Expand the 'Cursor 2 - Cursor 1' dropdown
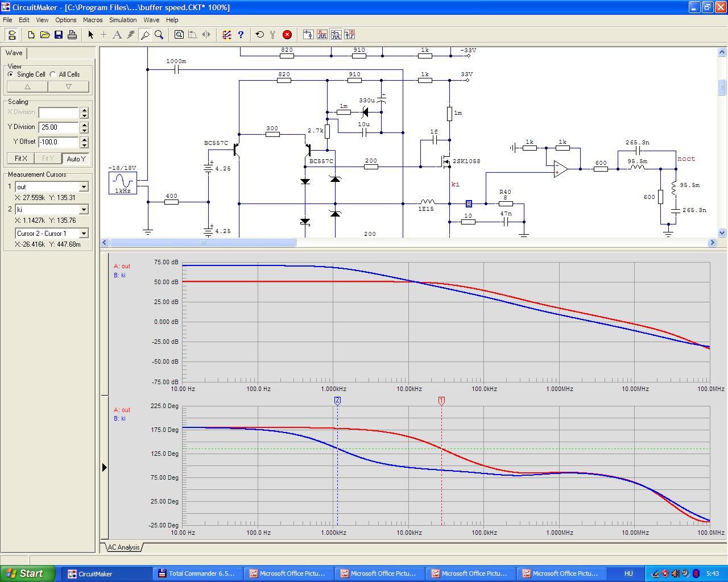This screenshot has width=728, height=582. [84, 234]
